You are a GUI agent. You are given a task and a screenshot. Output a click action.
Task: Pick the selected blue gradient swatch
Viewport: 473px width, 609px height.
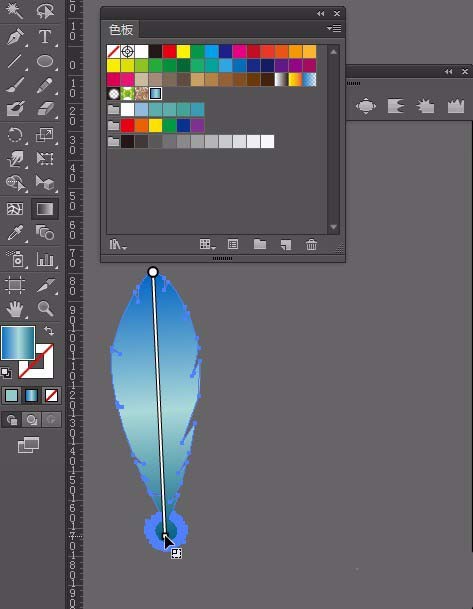pyautogui.click(x=155, y=93)
